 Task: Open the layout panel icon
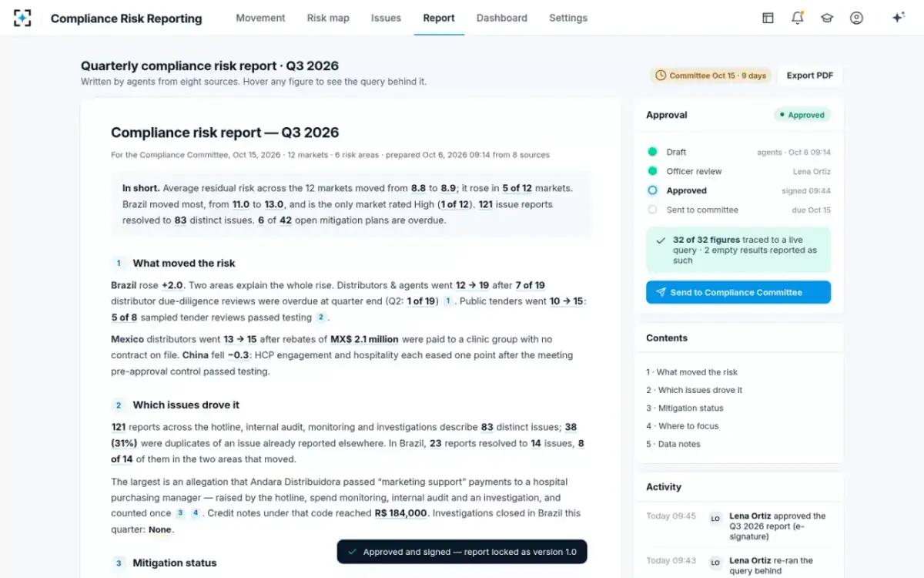pyautogui.click(x=768, y=18)
